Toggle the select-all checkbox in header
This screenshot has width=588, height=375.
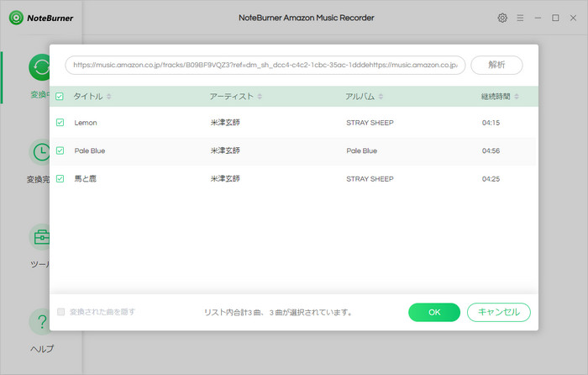(x=60, y=97)
